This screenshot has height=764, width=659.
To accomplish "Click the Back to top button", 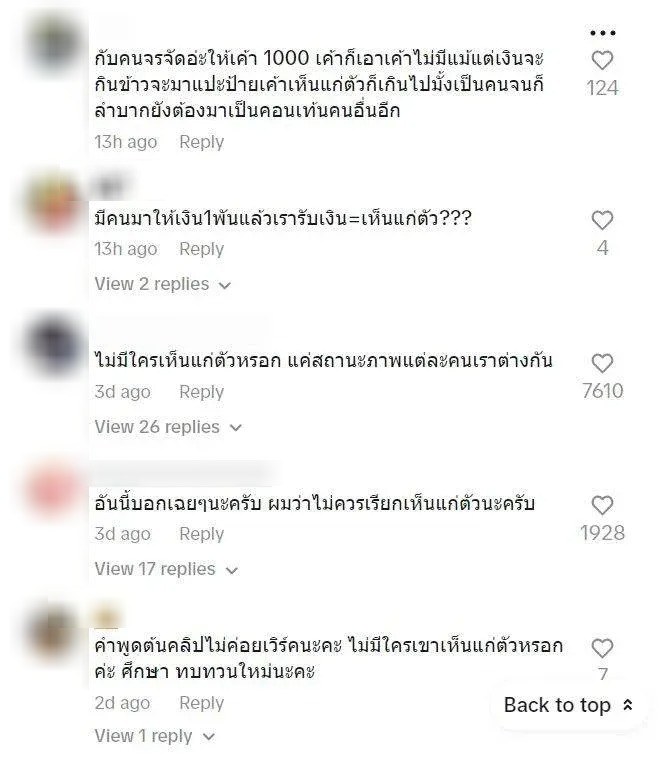I will pos(568,705).
